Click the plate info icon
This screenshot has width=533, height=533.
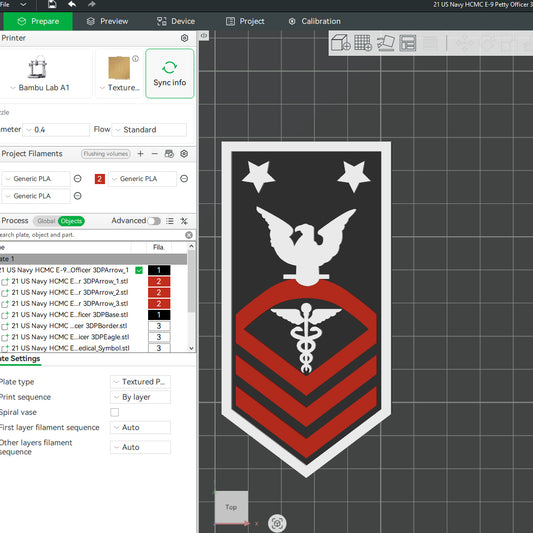pos(135,58)
